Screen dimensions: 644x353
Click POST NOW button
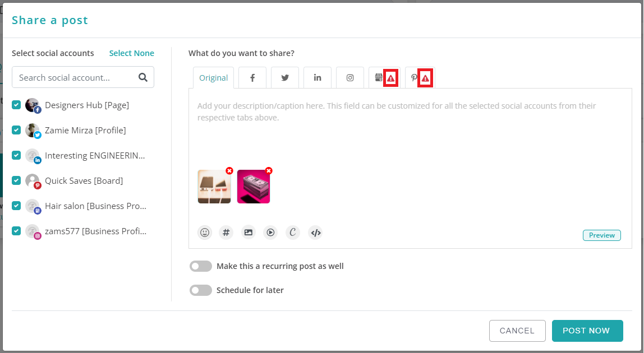[587, 331]
